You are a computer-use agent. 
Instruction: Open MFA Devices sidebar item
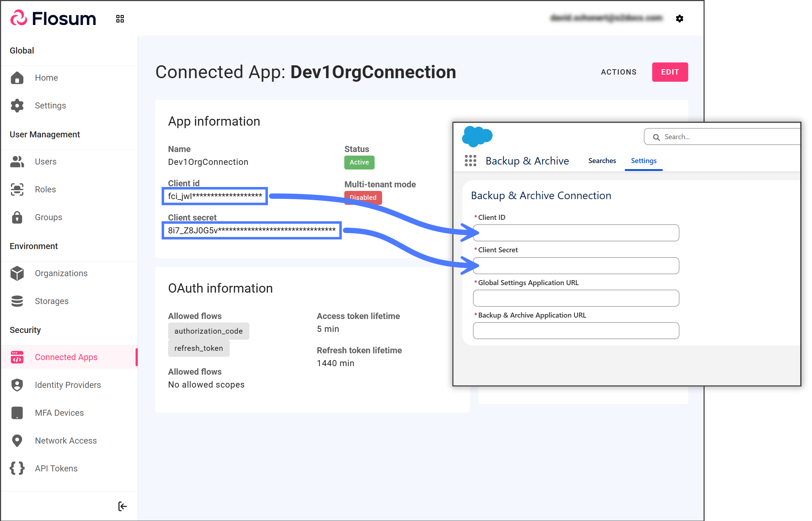point(59,413)
